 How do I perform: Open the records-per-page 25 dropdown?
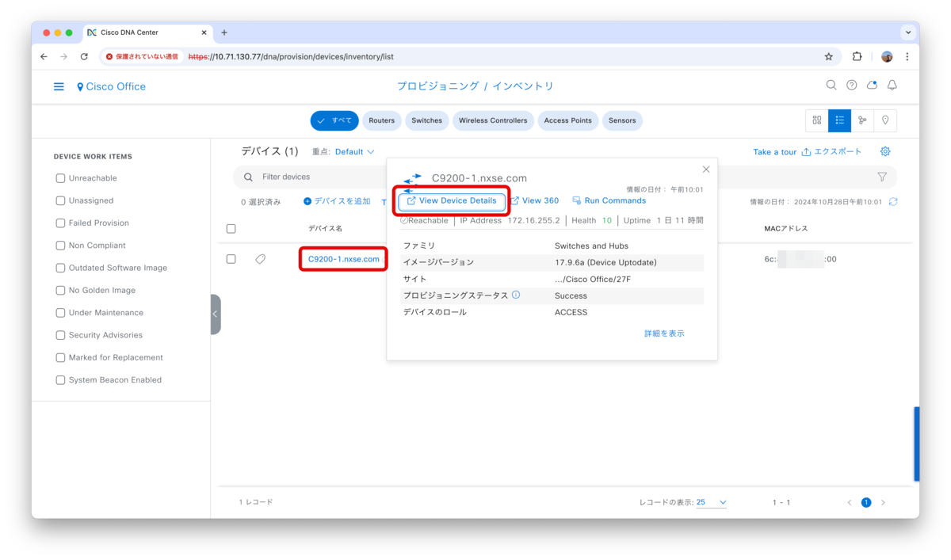[712, 502]
